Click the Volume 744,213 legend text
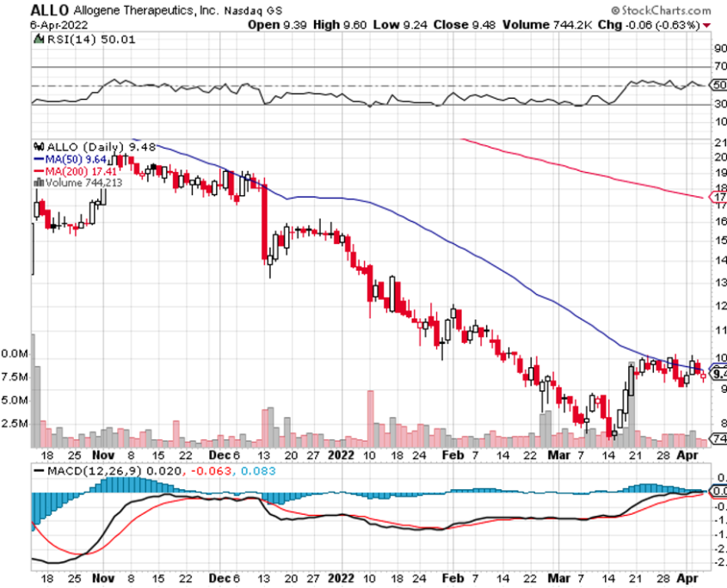 pyautogui.click(x=84, y=183)
